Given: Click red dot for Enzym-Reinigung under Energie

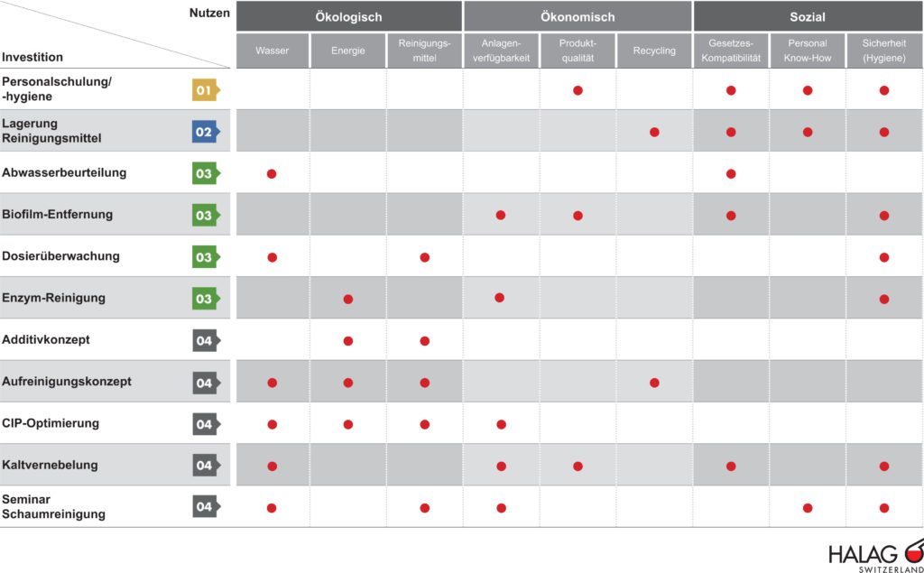Looking at the screenshot, I should click(x=348, y=299).
